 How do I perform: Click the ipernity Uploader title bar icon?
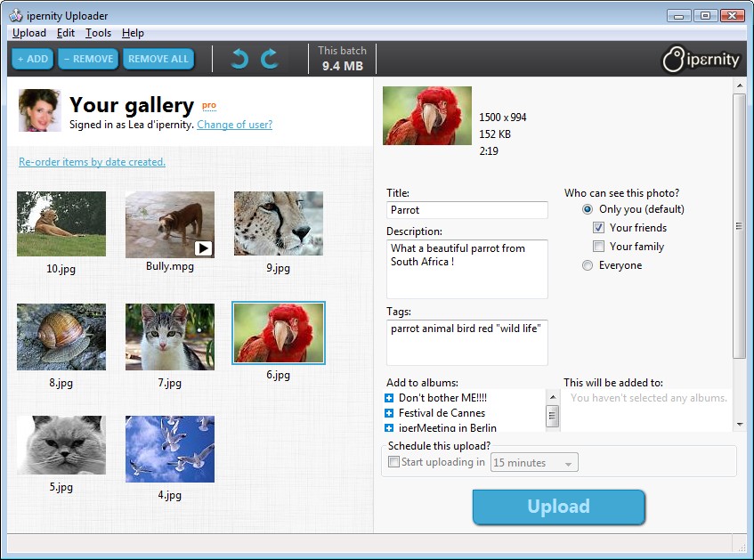pyautogui.click(x=16, y=15)
